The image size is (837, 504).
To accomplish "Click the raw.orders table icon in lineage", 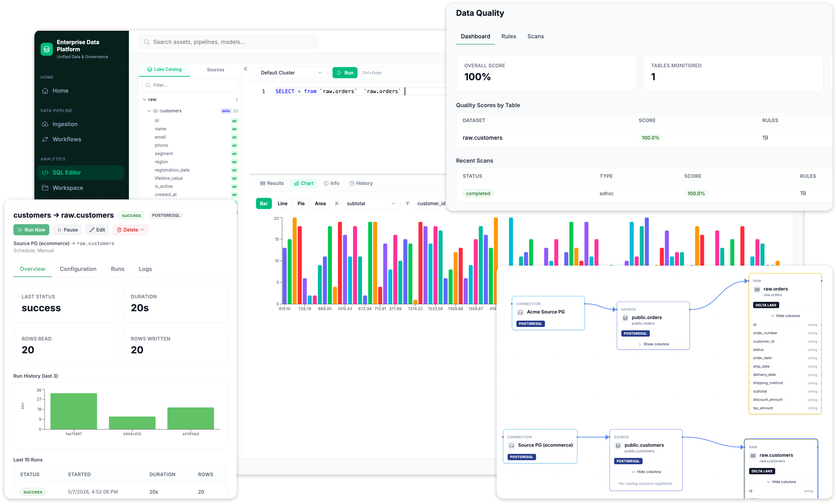I will click(x=757, y=290).
